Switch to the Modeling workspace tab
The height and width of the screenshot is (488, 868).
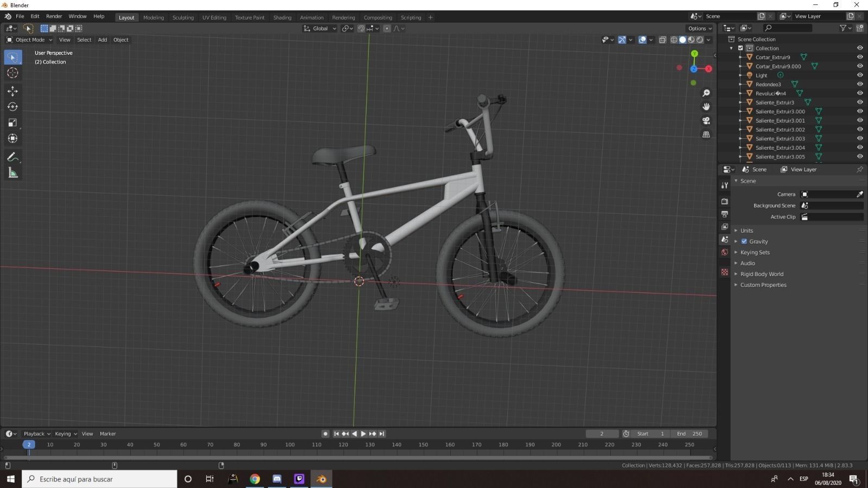click(x=154, y=17)
